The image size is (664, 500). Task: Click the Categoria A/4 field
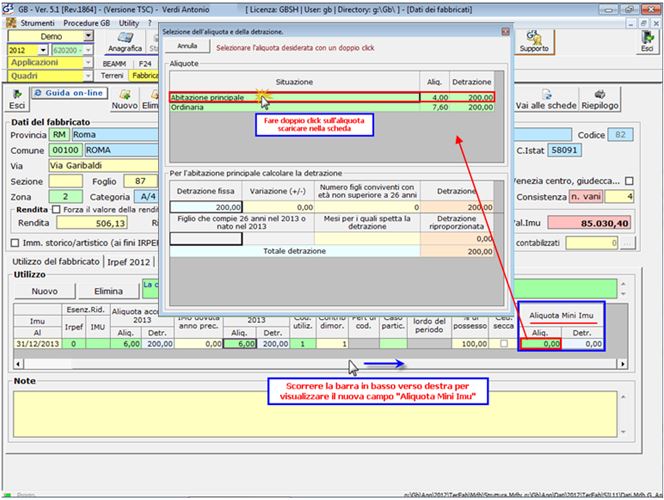point(146,197)
